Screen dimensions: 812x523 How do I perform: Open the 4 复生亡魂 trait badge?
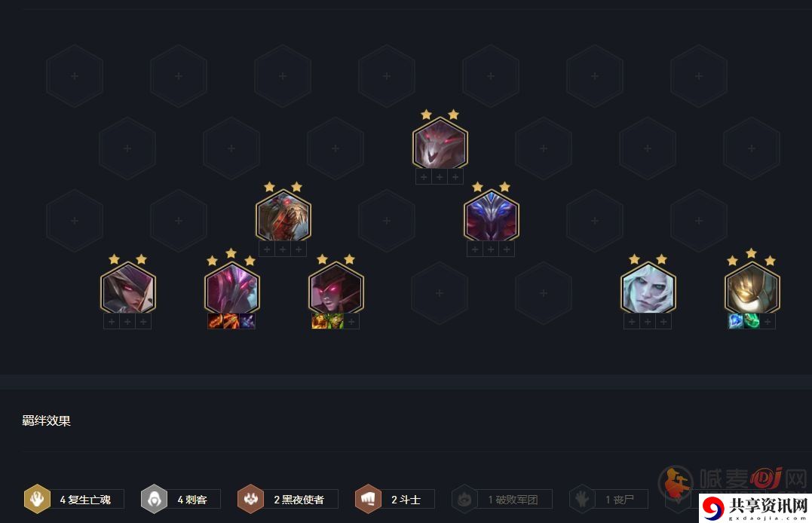click(x=74, y=499)
